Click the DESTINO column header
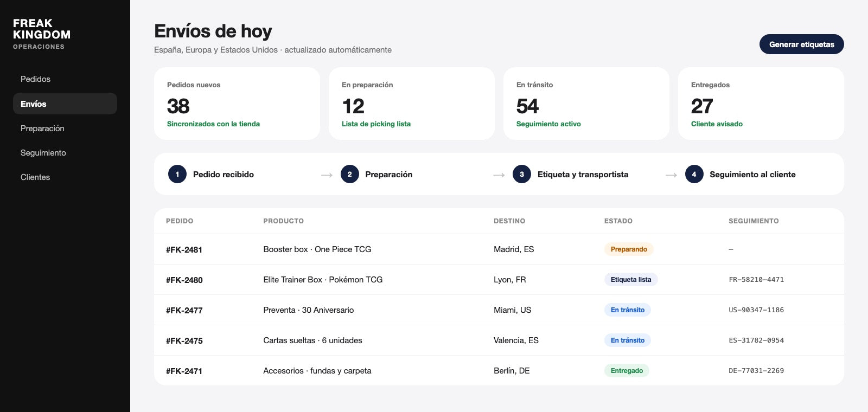Viewport: 868px width, 412px height. coord(509,221)
